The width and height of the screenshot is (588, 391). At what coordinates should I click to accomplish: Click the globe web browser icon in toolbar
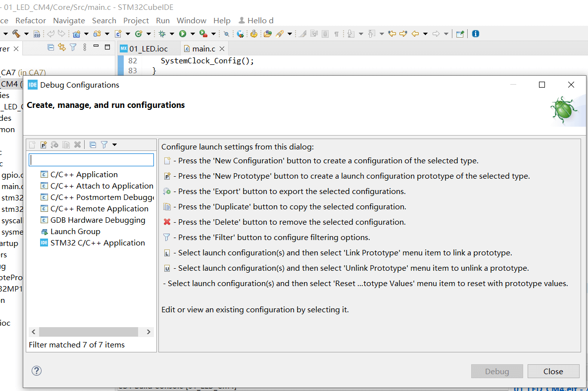click(241, 34)
